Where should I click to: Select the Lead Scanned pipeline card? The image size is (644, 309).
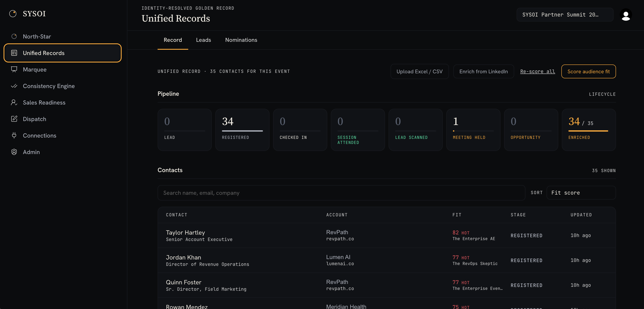(x=415, y=130)
